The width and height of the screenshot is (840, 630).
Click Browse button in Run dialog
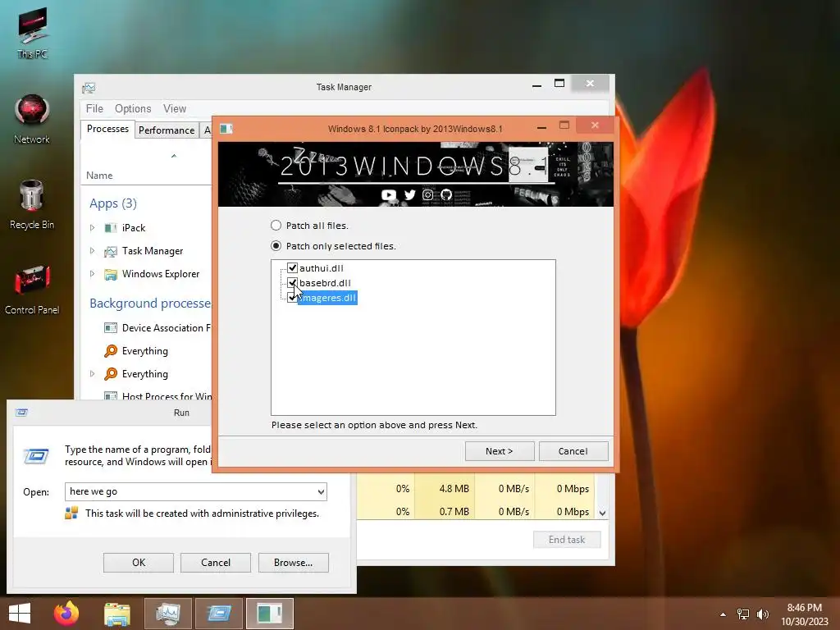click(293, 563)
